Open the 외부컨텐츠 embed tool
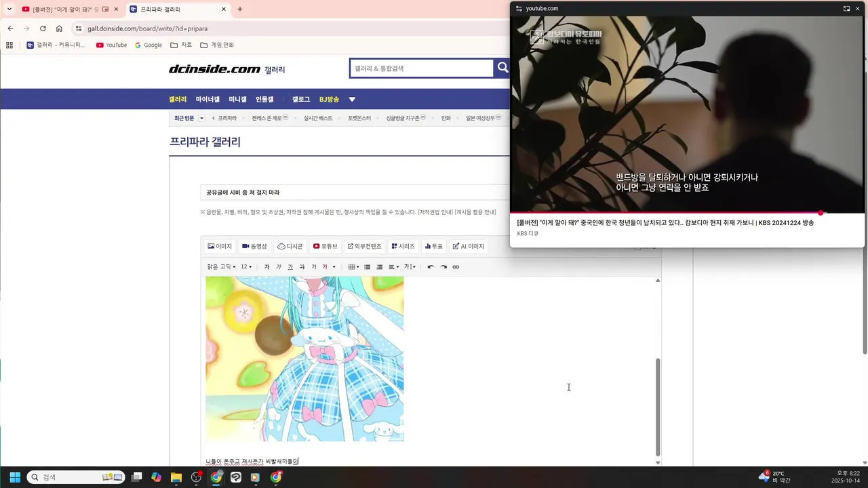The height and width of the screenshot is (488, 868). [365, 246]
